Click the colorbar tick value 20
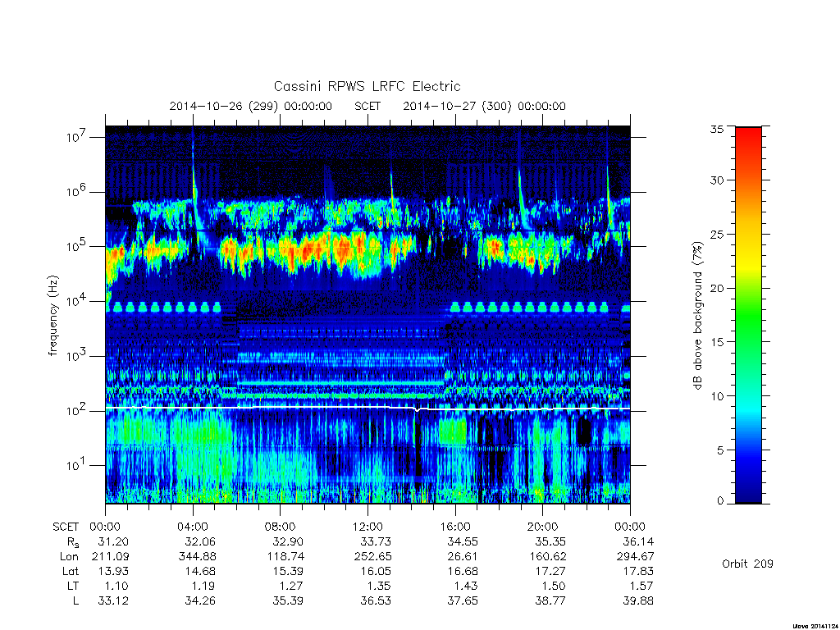 716,288
